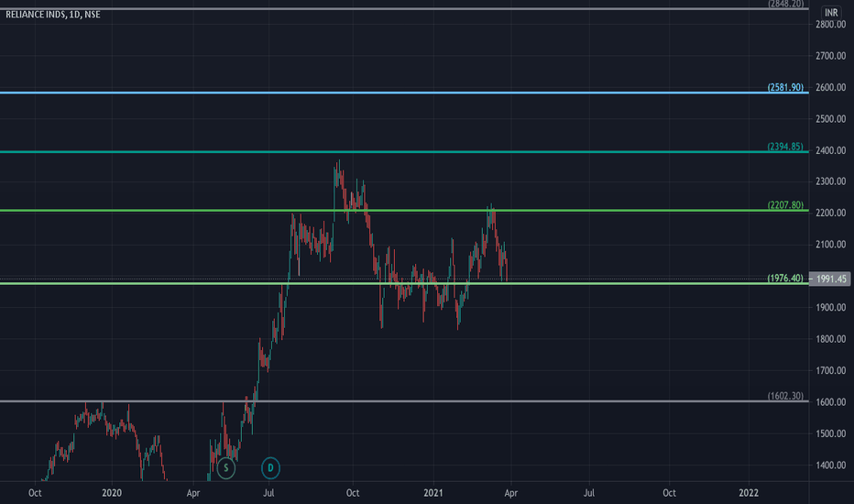Click the (1602.30) line price label
Image resolution: width=854 pixels, height=504 pixels.
[x=785, y=396]
